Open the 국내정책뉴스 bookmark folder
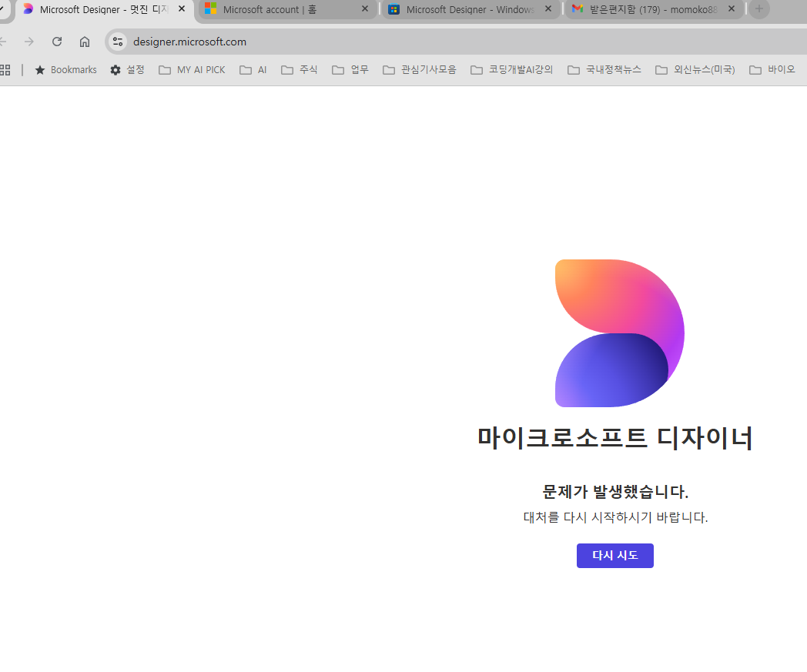807x672 pixels. 604,70
